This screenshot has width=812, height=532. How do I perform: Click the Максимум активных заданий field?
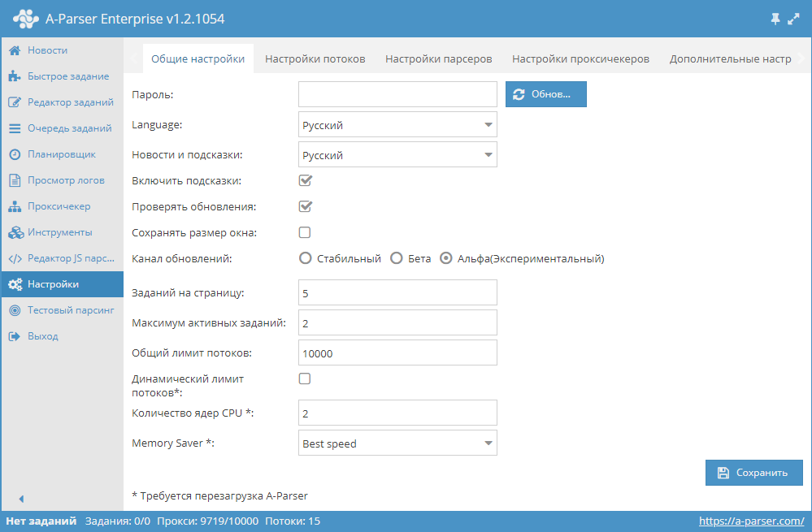(397, 322)
